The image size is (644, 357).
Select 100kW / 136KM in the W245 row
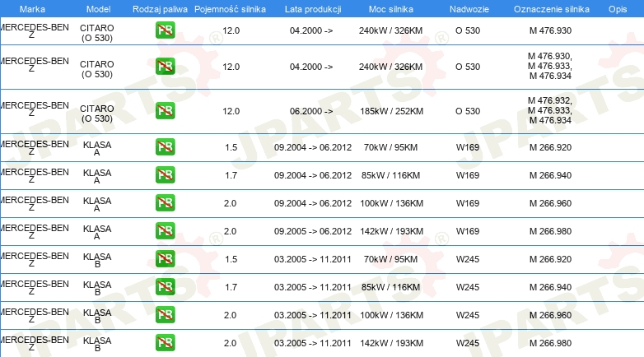tap(391, 315)
